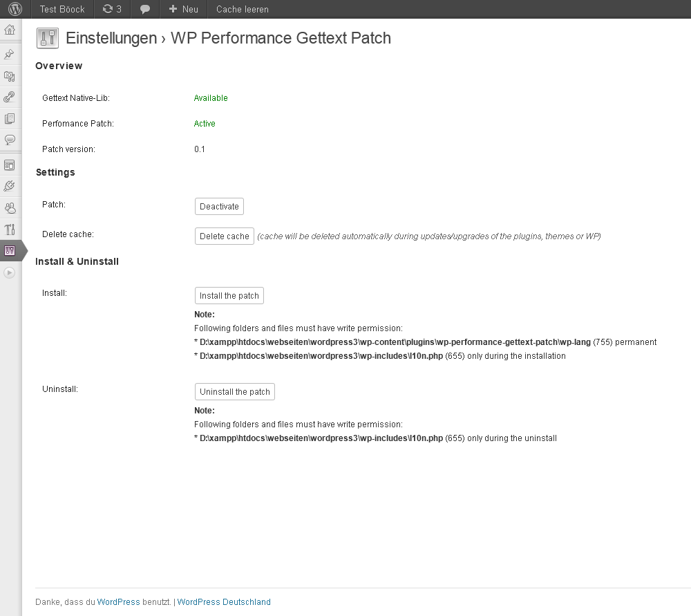This screenshot has height=616, width=691.
Task: Click the Uninstall the patch button
Action: (x=234, y=391)
